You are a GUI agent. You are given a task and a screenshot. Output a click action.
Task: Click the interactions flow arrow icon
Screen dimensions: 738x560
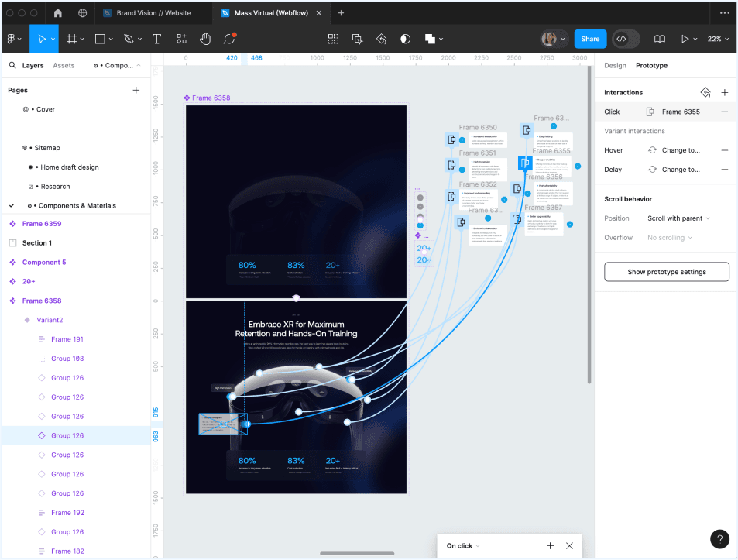pos(705,92)
